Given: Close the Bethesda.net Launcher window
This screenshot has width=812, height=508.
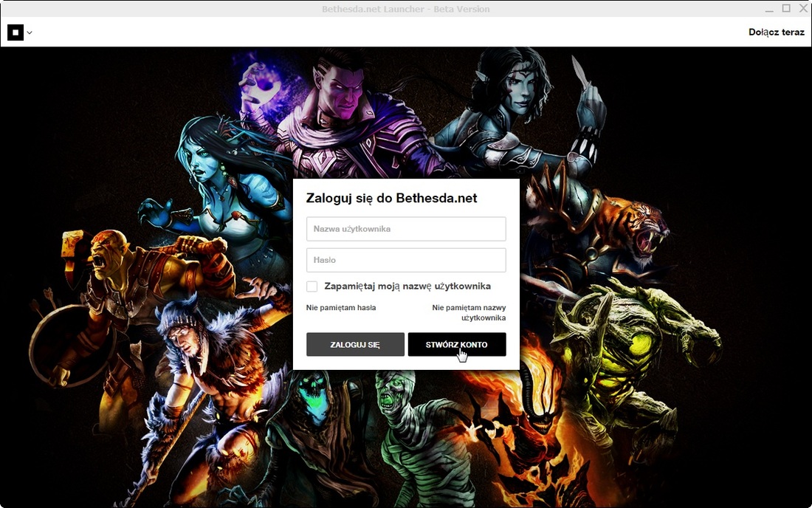Looking at the screenshot, I should tap(803, 8).
